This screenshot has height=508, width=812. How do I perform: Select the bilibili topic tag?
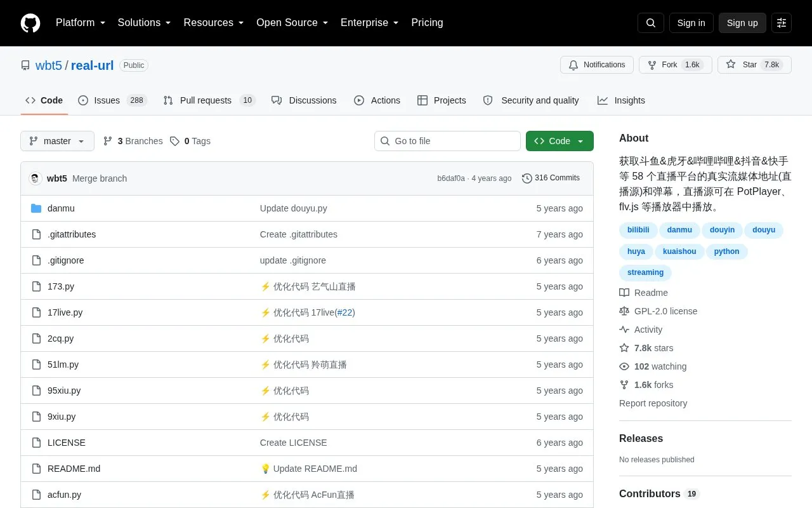(638, 230)
